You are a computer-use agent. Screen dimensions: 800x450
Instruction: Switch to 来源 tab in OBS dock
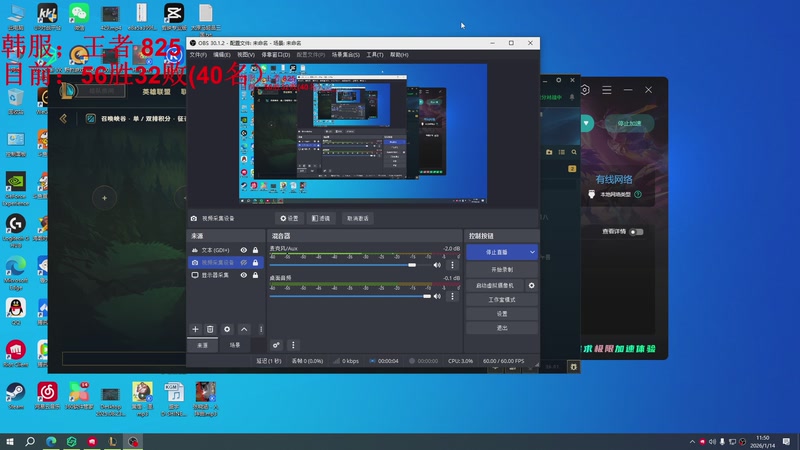click(x=203, y=345)
